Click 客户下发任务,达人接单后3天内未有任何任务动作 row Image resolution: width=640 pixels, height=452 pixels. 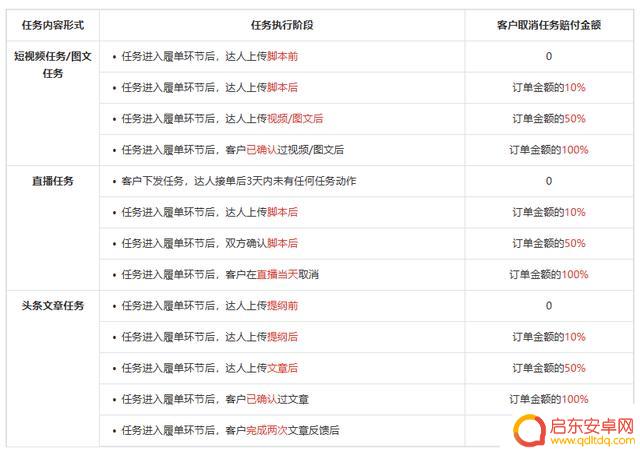point(238,181)
